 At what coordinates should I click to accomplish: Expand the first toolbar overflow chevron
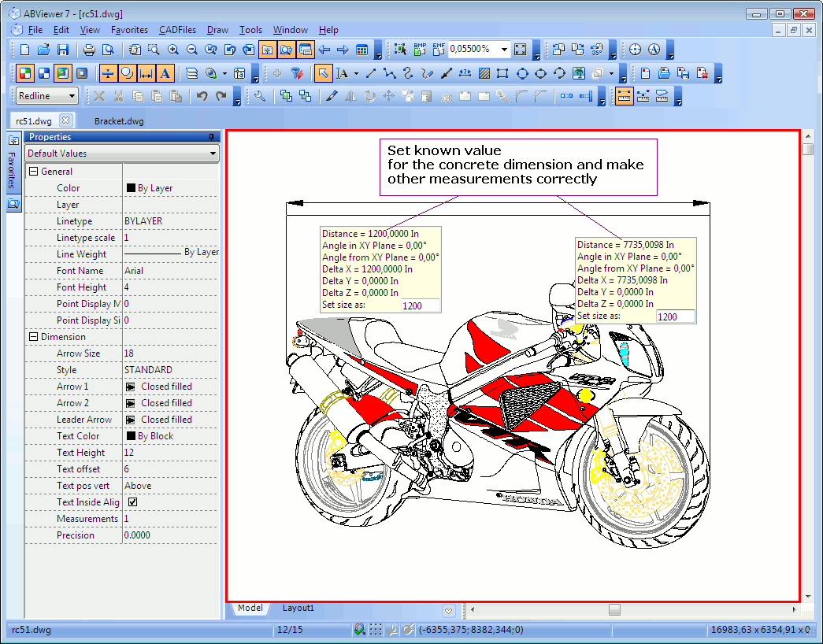click(x=379, y=50)
